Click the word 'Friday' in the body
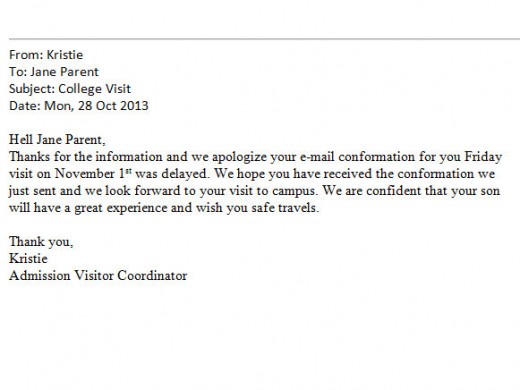The width and height of the screenshot is (520, 390). click(x=483, y=157)
